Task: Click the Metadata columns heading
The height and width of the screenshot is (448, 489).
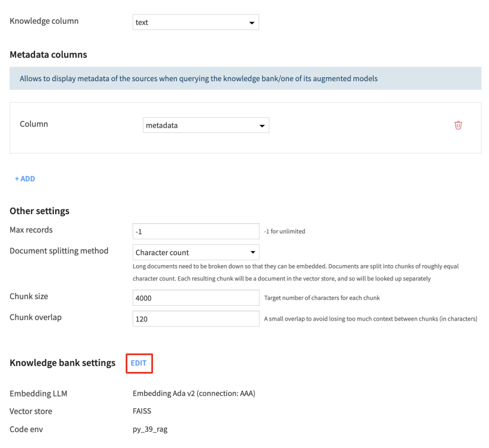Action: click(48, 55)
